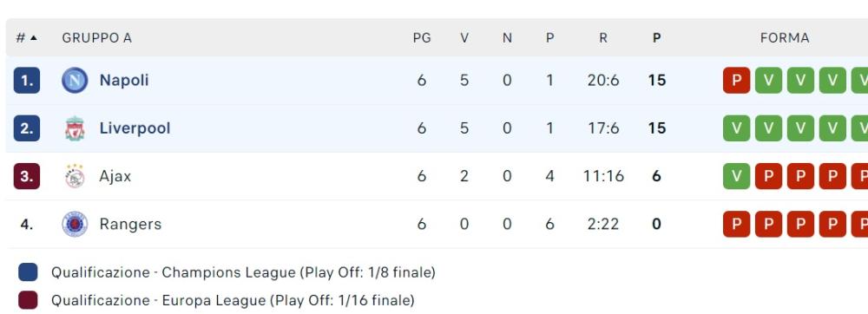The image size is (868, 314).
Task: Click the blue Champions League legend swatch
Action: (x=28, y=272)
